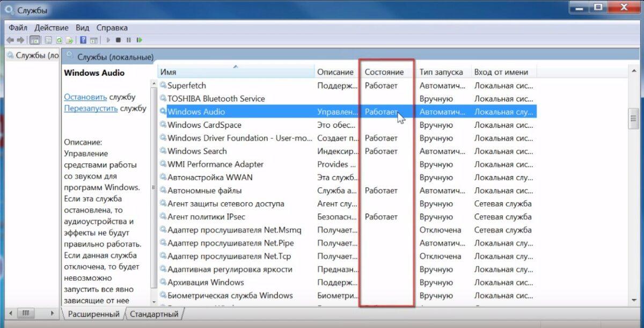Click the gear icon of Windows Audio row

pos(163,112)
